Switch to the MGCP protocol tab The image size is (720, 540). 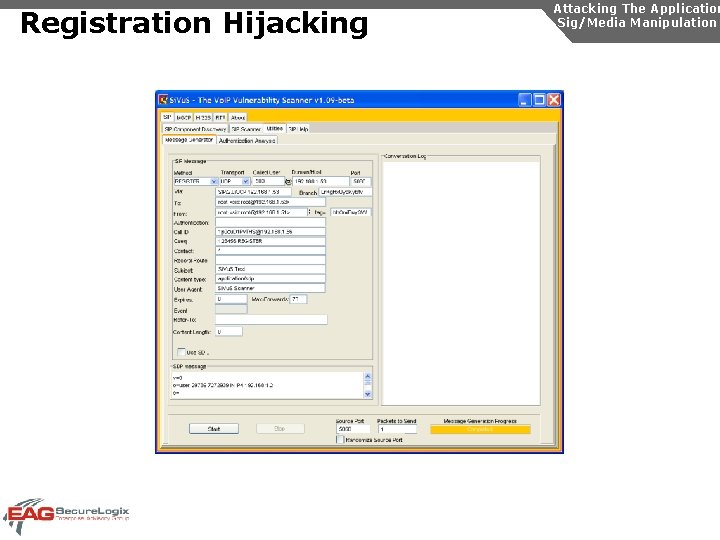[x=184, y=118]
